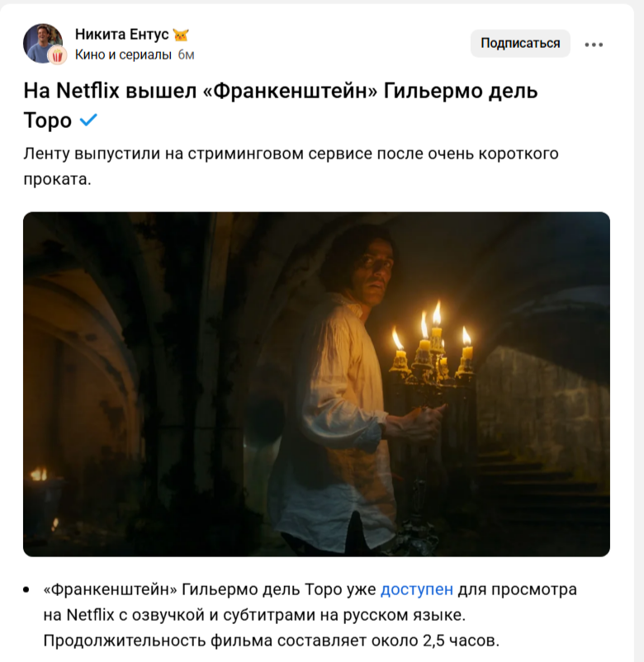Open author name Никита Ентус

tap(121, 34)
